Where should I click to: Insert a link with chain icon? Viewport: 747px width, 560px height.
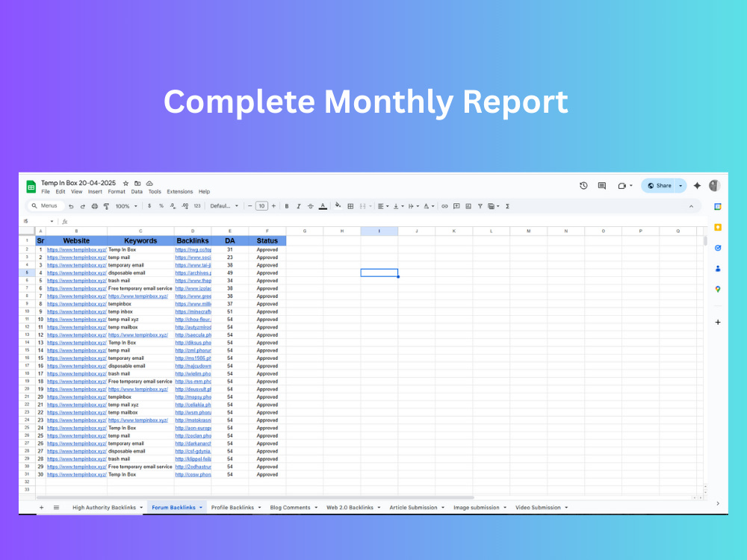444,206
